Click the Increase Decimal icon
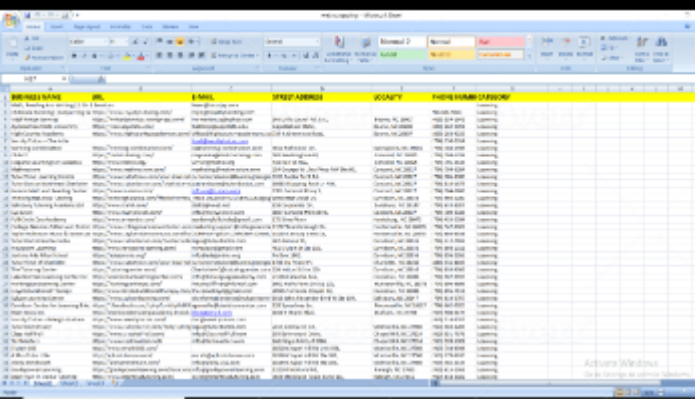 pyautogui.click(x=306, y=55)
